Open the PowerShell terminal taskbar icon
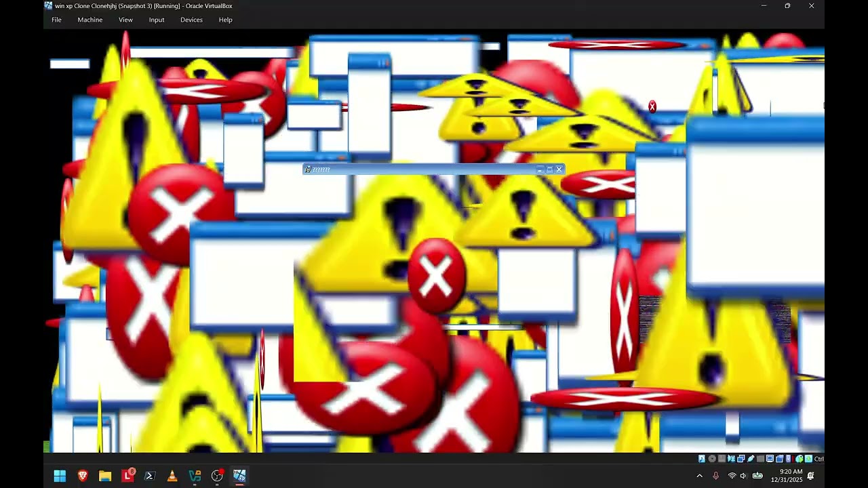 [x=150, y=476]
